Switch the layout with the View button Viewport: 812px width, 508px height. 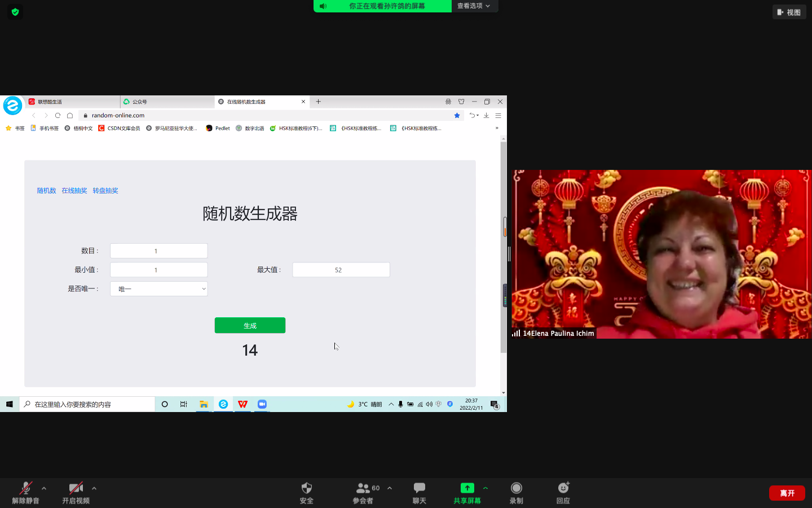[x=789, y=12]
